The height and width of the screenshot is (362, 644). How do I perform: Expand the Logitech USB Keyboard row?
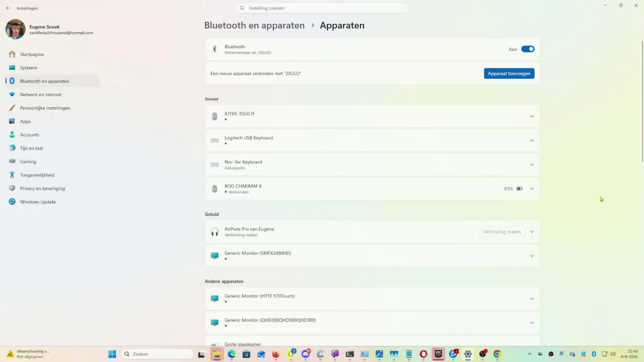coord(532,140)
